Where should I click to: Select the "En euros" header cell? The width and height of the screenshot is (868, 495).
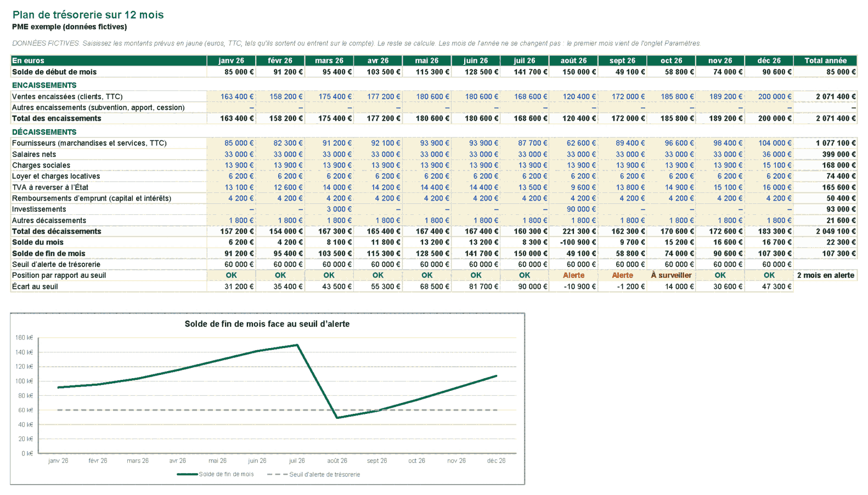point(109,61)
